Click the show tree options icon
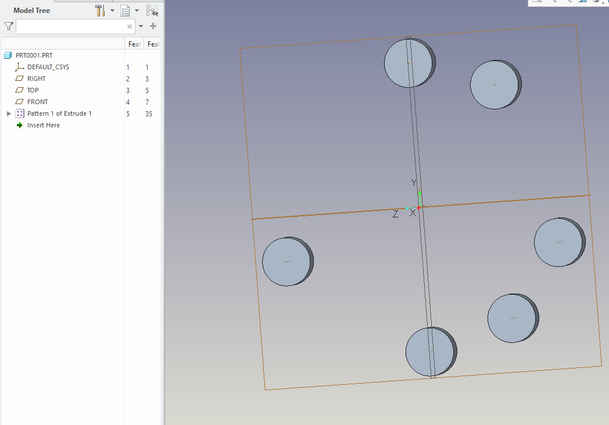 point(153,10)
